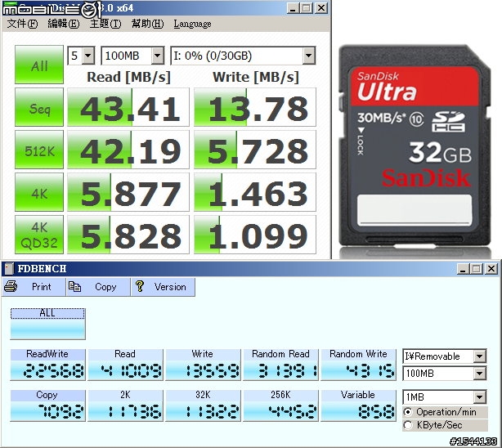Select the KByte/Sec radio button
The height and width of the screenshot is (448, 502).
coord(408,425)
